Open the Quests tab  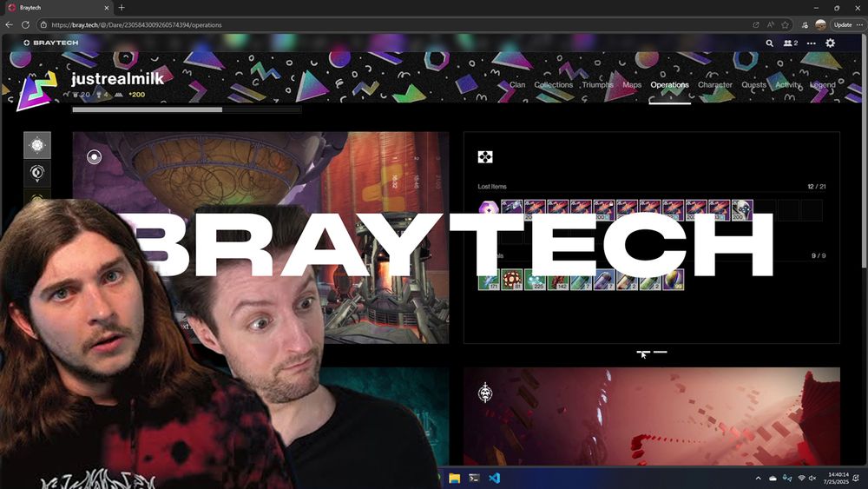[754, 85]
